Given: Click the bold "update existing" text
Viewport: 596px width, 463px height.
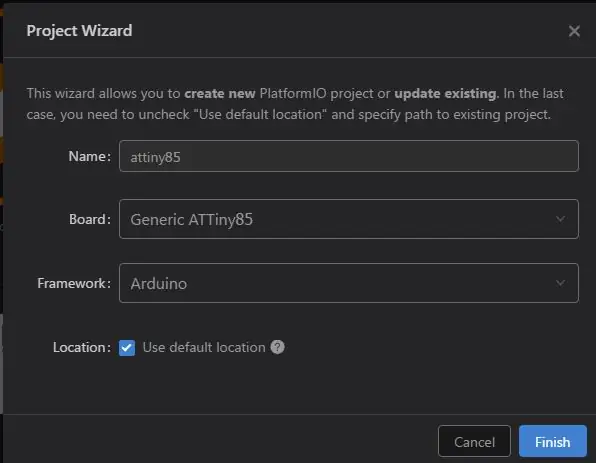Looking at the screenshot, I should 446,94.
